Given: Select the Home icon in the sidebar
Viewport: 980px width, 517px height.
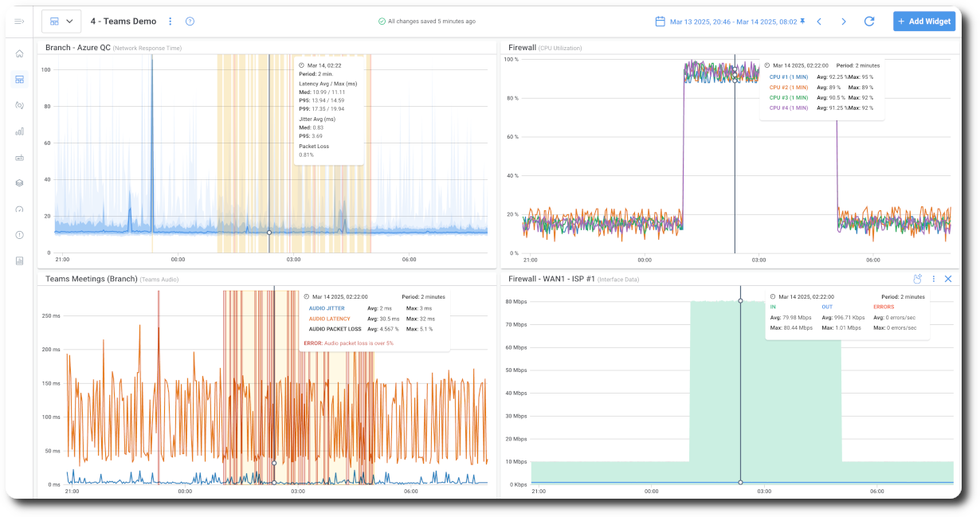Looking at the screenshot, I should click(x=20, y=53).
